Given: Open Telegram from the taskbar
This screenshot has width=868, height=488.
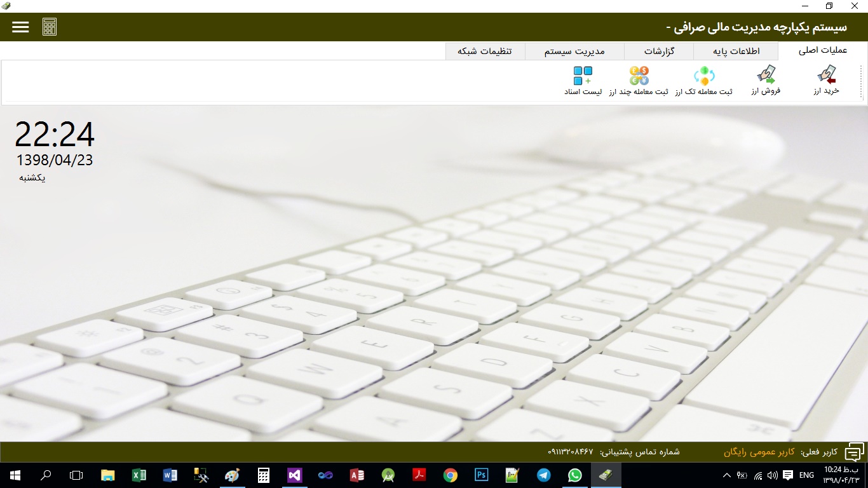Looking at the screenshot, I should click(x=544, y=475).
